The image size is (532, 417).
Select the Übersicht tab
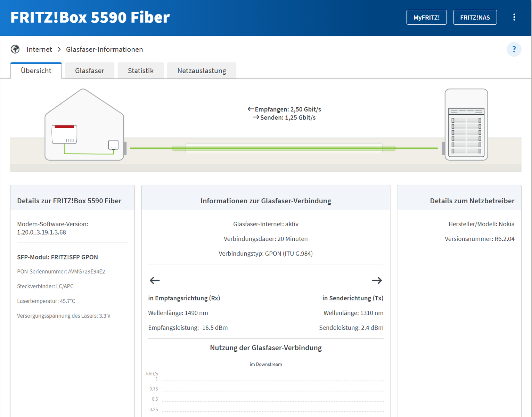(x=36, y=71)
